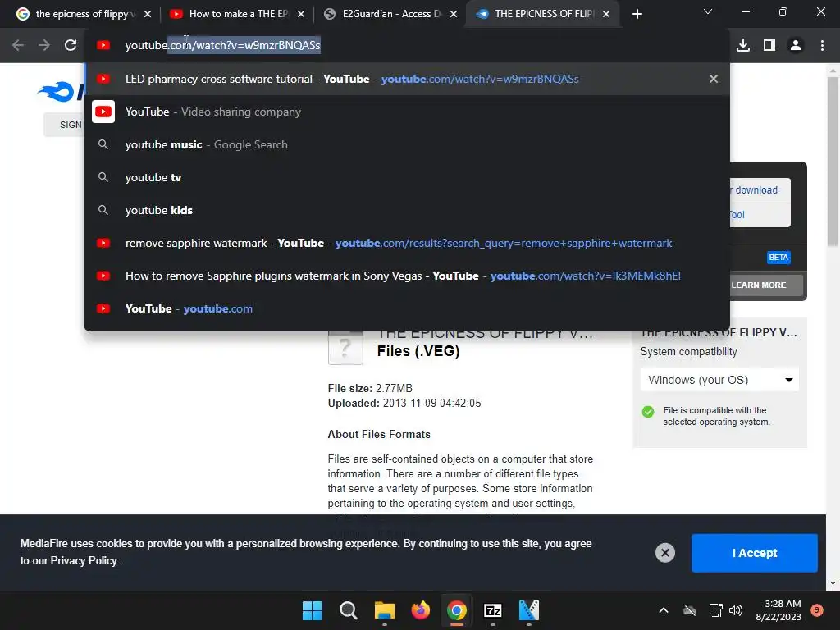Select the 'youtube tv' search suggestion

pyautogui.click(x=407, y=177)
